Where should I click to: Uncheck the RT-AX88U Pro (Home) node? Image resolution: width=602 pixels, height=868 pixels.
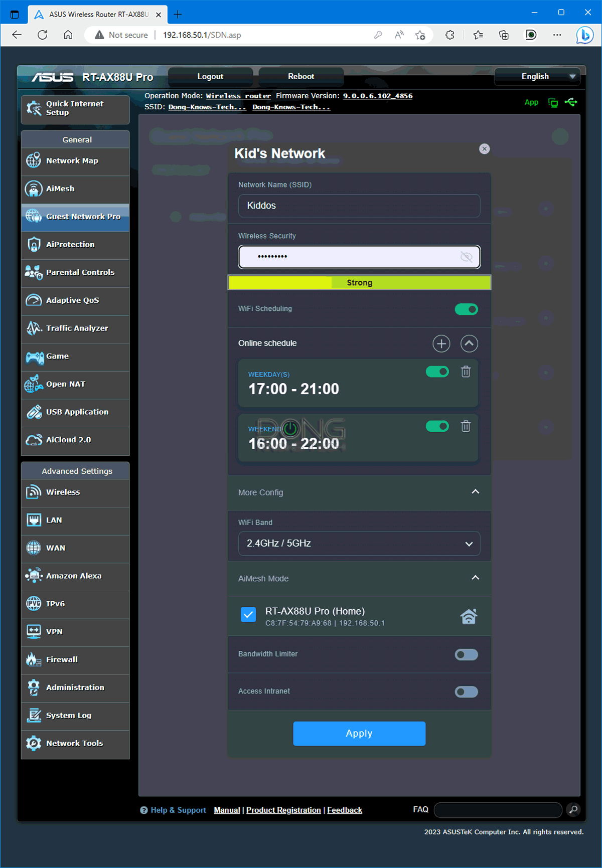[248, 614]
